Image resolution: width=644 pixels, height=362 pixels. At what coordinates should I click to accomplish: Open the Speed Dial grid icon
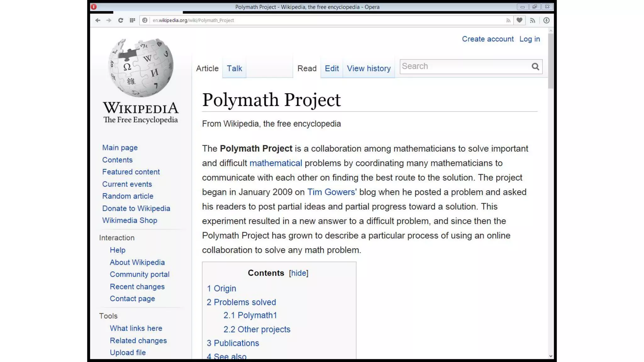point(132,20)
